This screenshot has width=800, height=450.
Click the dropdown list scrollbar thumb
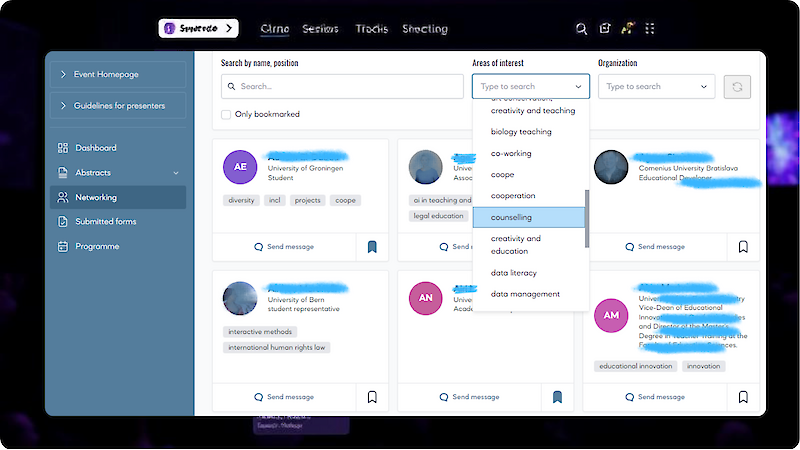pyautogui.click(x=587, y=215)
